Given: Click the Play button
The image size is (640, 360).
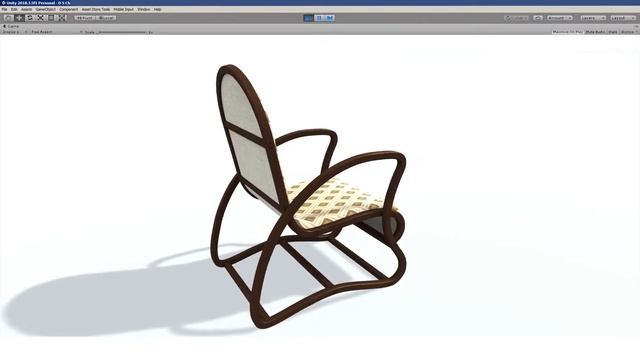Looking at the screenshot, I should point(309,18).
